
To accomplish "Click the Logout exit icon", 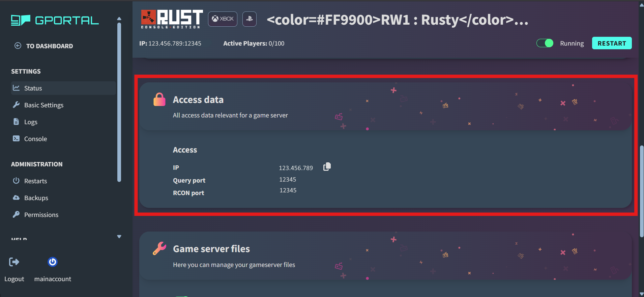I will [x=14, y=262].
